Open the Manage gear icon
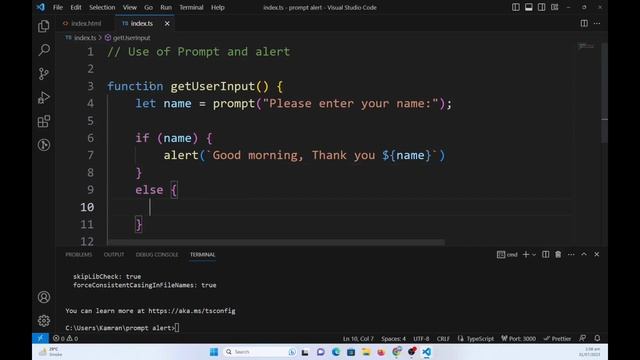 click(44, 320)
